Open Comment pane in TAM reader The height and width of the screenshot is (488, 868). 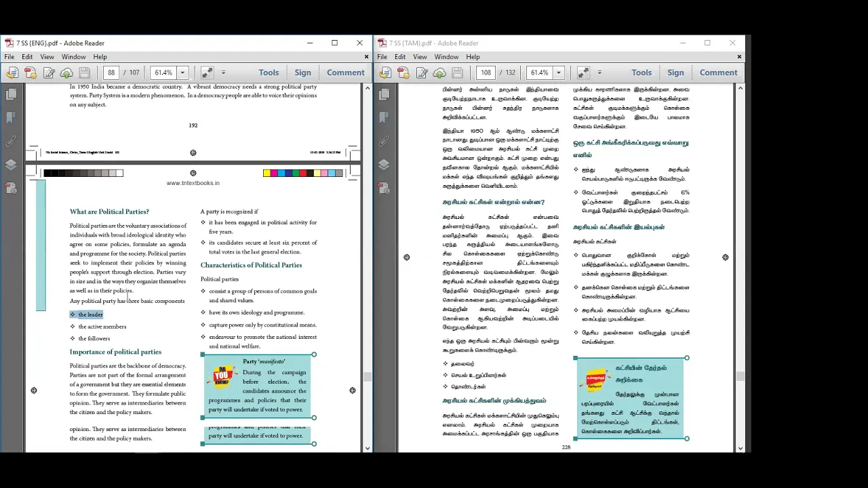pos(718,73)
